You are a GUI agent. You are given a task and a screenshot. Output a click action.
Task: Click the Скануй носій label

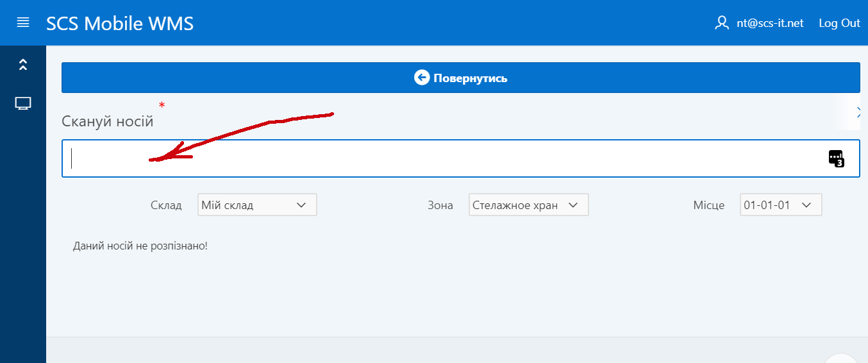pos(108,121)
